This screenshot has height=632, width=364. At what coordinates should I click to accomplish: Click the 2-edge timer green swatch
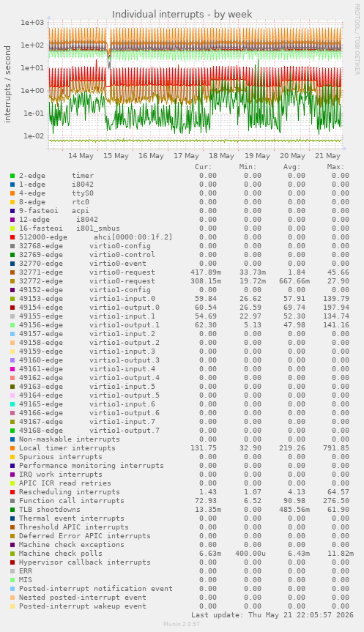pos(12,176)
